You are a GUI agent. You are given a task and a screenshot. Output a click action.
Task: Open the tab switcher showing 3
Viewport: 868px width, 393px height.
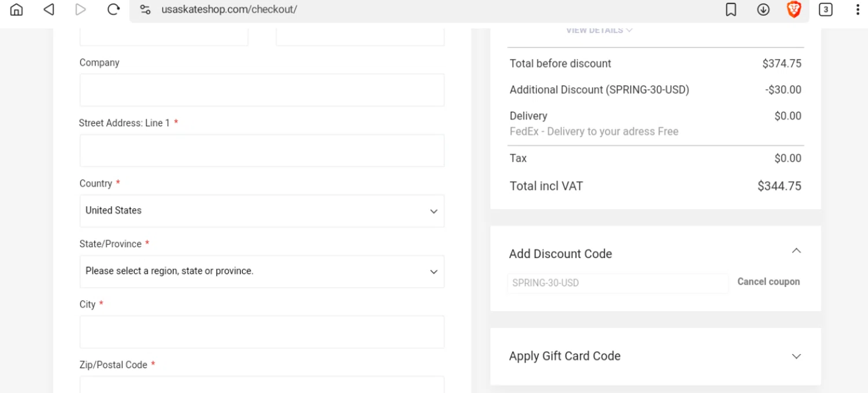pos(826,10)
